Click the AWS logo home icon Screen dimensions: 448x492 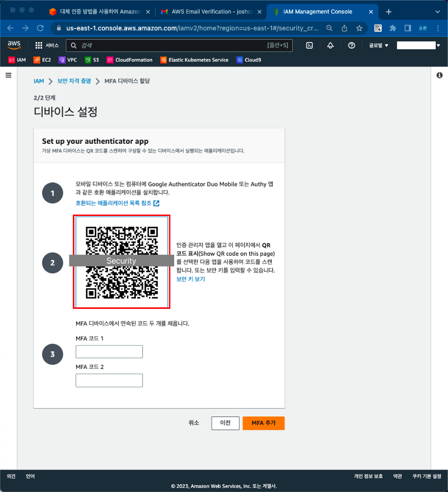pos(14,45)
